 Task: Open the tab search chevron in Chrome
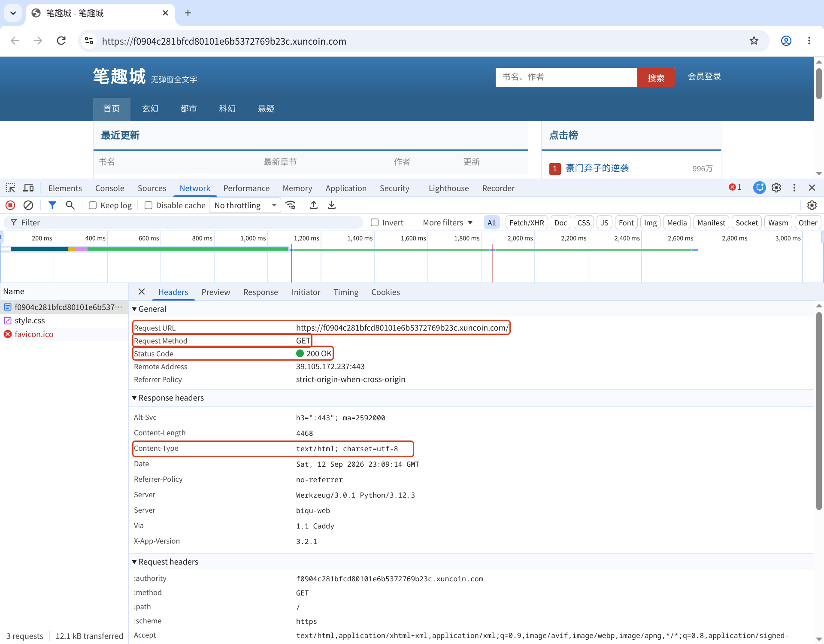[x=13, y=13]
